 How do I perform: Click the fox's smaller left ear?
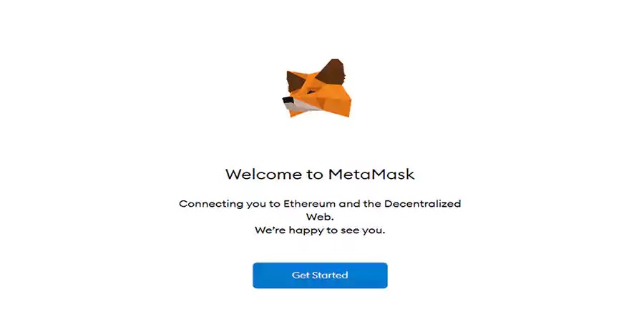[x=294, y=81]
